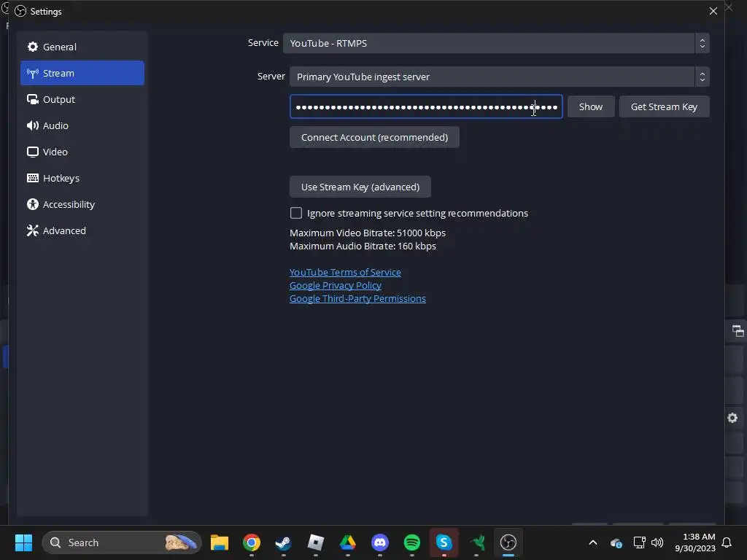Open Google Privacy Policy link
The width and height of the screenshot is (747, 560).
[336, 285]
